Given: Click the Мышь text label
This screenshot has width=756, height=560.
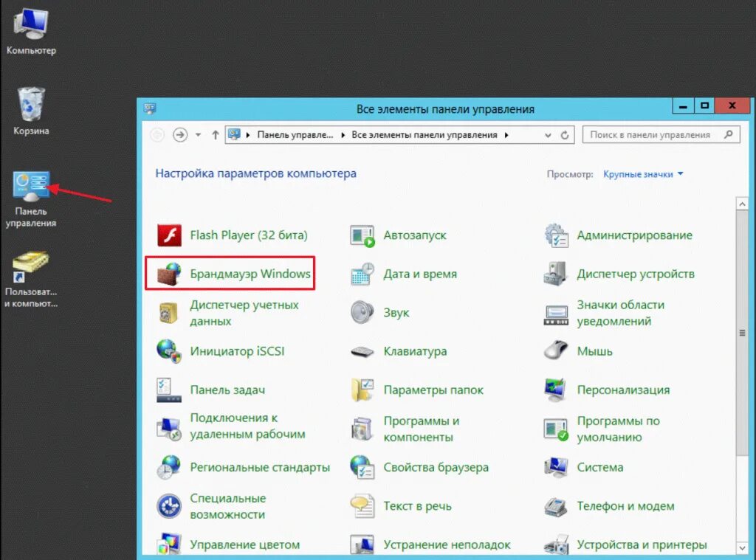Looking at the screenshot, I should (595, 351).
